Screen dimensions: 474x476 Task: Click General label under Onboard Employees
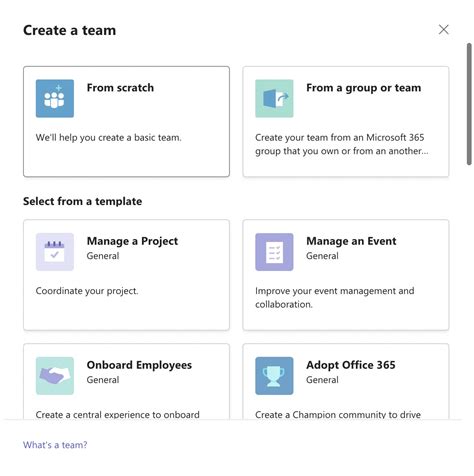click(103, 380)
